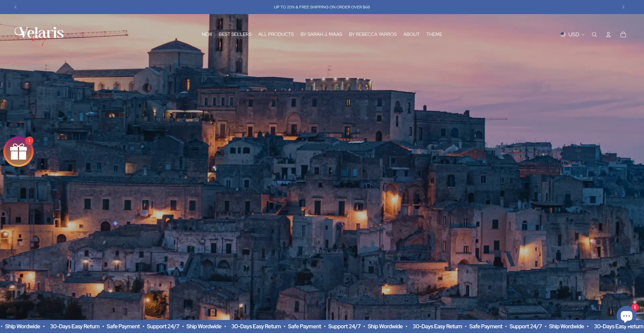644x333 pixels.
Task: Open the BEST SELLERS menu
Action: click(x=235, y=34)
